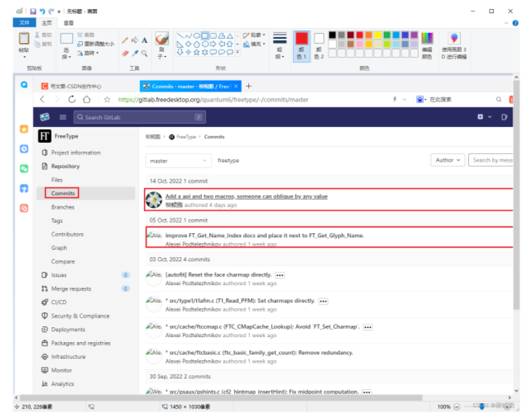This screenshot has height=420, width=528.
Task: Select the Eraser tool
Action: 125,53
